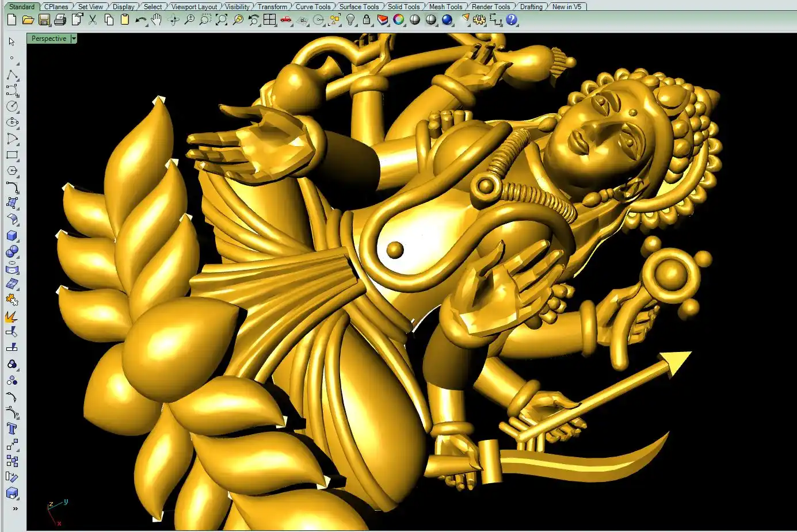This screenshot has width=797, height=532.
Task: Open the Help question mark icon
Action: click(512, 20)
